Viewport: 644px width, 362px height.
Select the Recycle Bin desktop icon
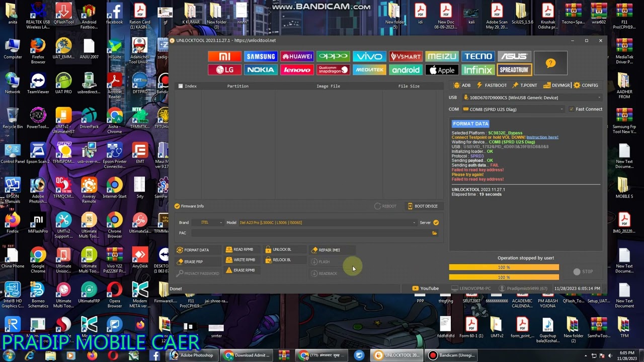(x=13, y=118)
